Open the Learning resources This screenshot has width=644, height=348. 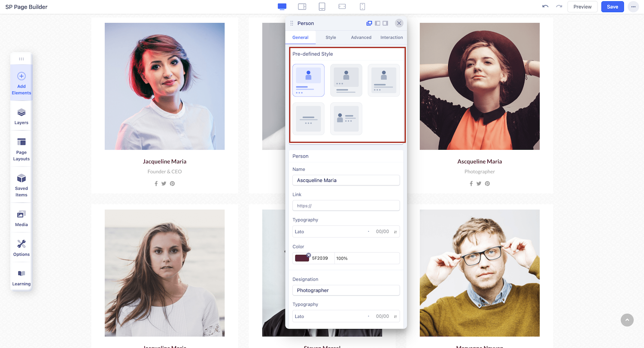[21, 278]
